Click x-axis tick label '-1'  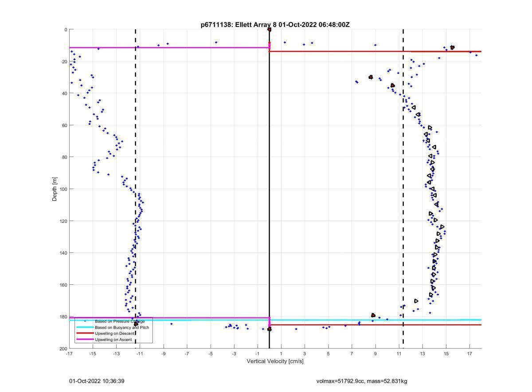[x=258, y=353]
